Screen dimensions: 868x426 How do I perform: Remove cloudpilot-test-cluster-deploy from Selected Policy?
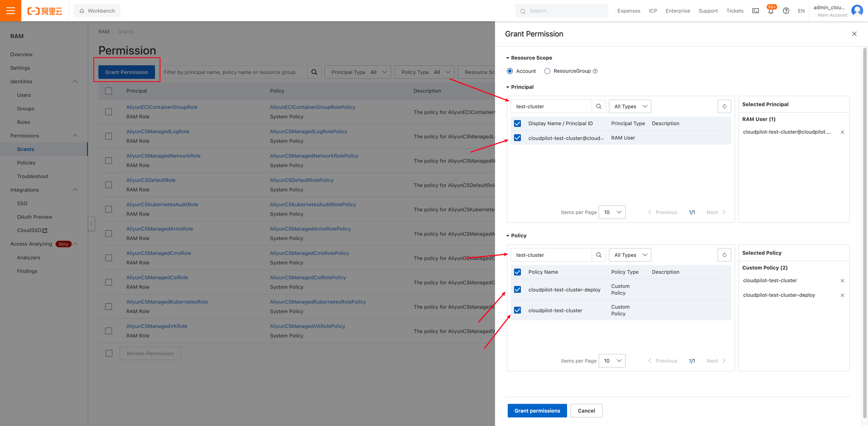[843, 295]
